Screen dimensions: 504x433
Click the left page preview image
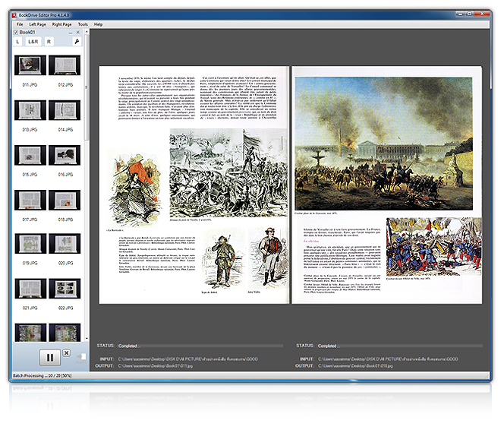tap(194, 185)
